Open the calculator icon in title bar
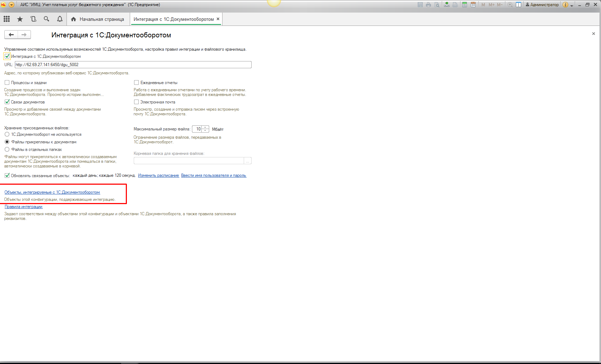The width and height of the screenshot is (601, 364). pos(464,5)
